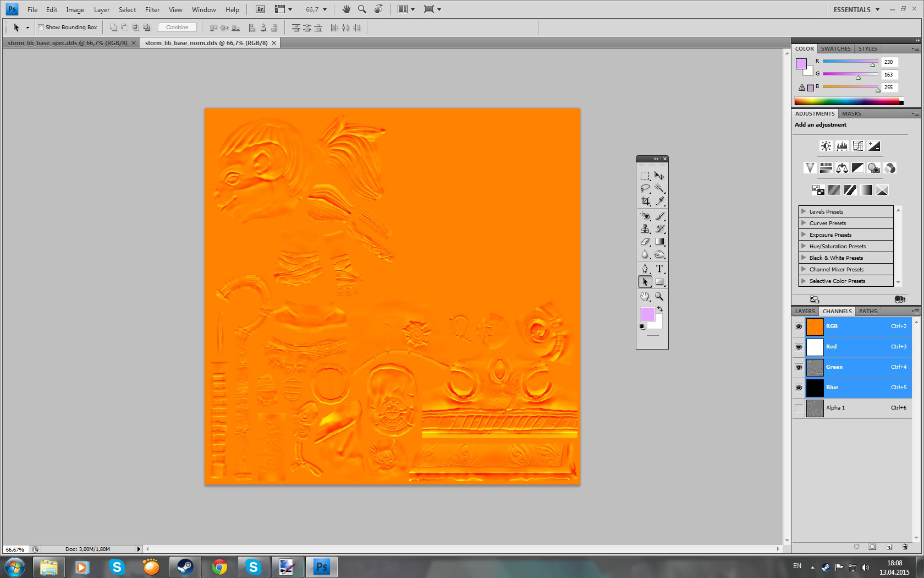Close the storm_lili_base_norm.dds document tab
The height and width of the screenshot is (578, 924).
point(274,43)
